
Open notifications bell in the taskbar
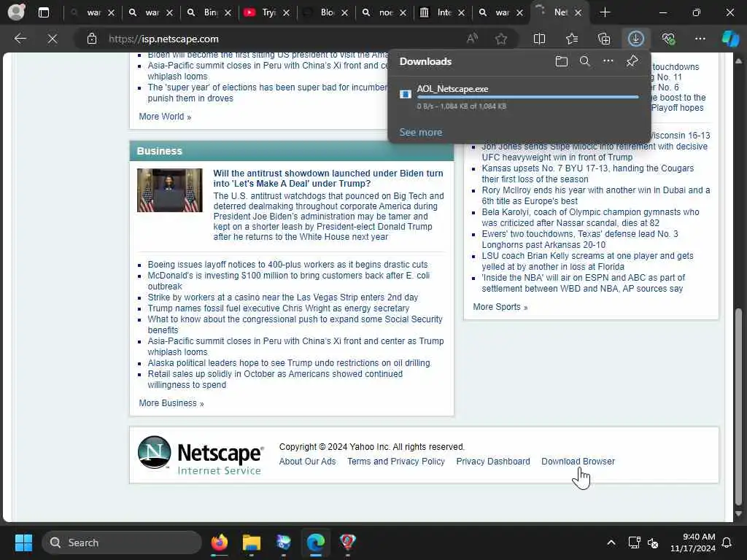coord(727,542)
